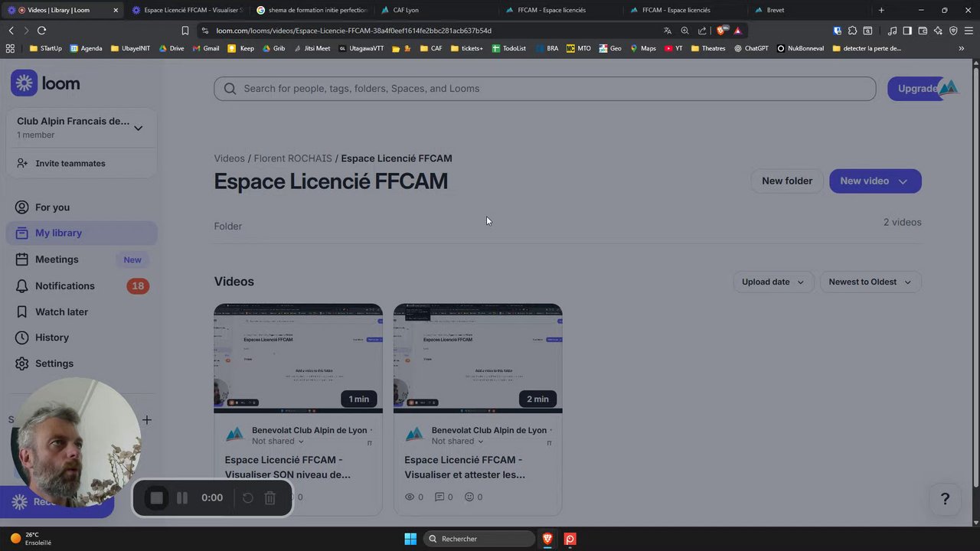Screen dimensions: 980x551
Task: Open the Newest to Oldest dropdown
Action: click(870, 282)
